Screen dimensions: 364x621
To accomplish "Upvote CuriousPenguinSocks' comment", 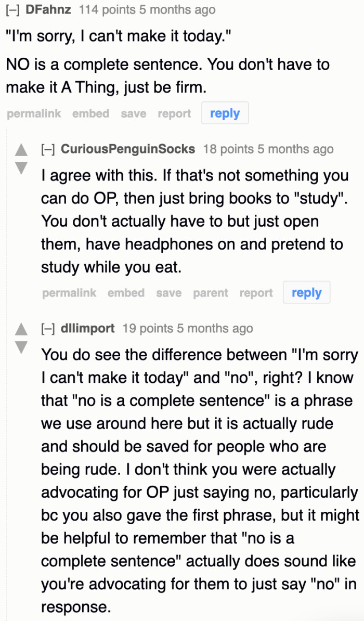I will coord(21,150).
